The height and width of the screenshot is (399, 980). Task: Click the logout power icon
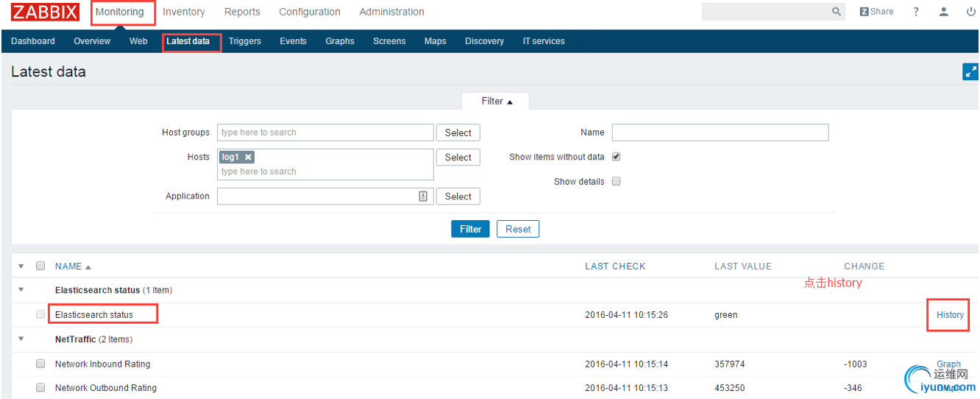point(971,12)
